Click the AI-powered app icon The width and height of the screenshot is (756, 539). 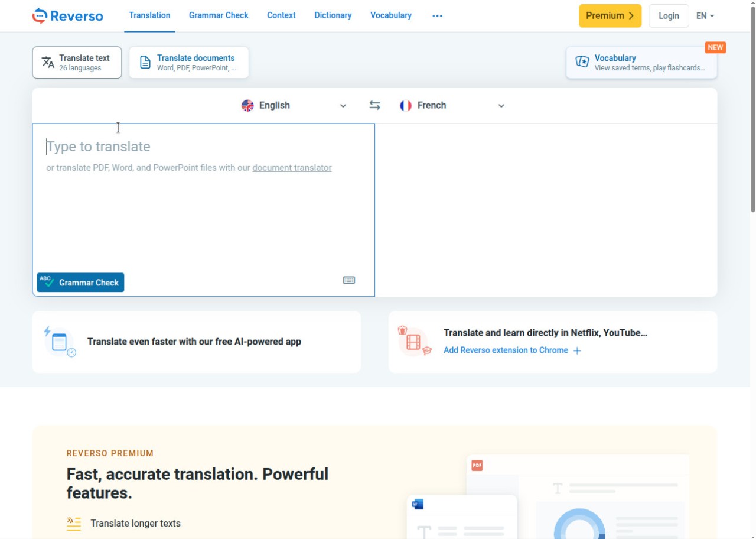click(x=60, y=342)
